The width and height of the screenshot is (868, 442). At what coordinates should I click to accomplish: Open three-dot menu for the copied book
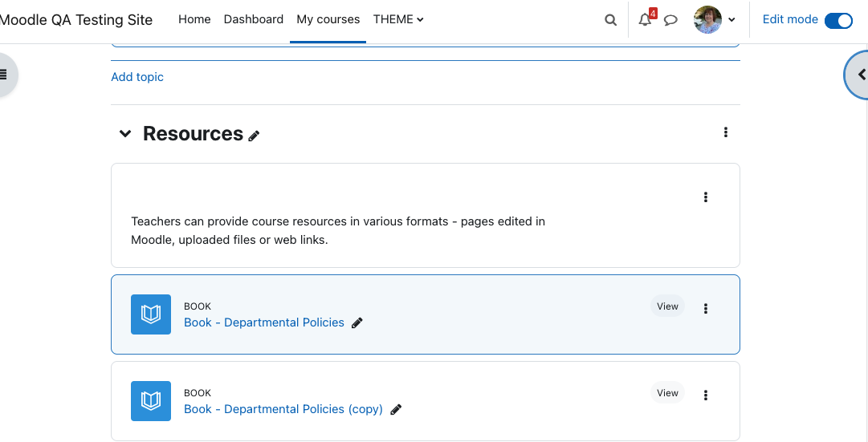[705, 395]
